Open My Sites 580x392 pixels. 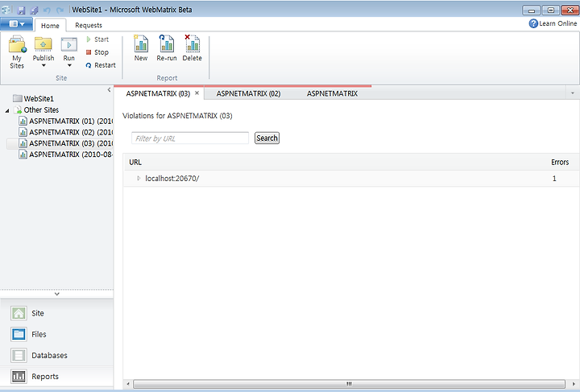(17, 52)
